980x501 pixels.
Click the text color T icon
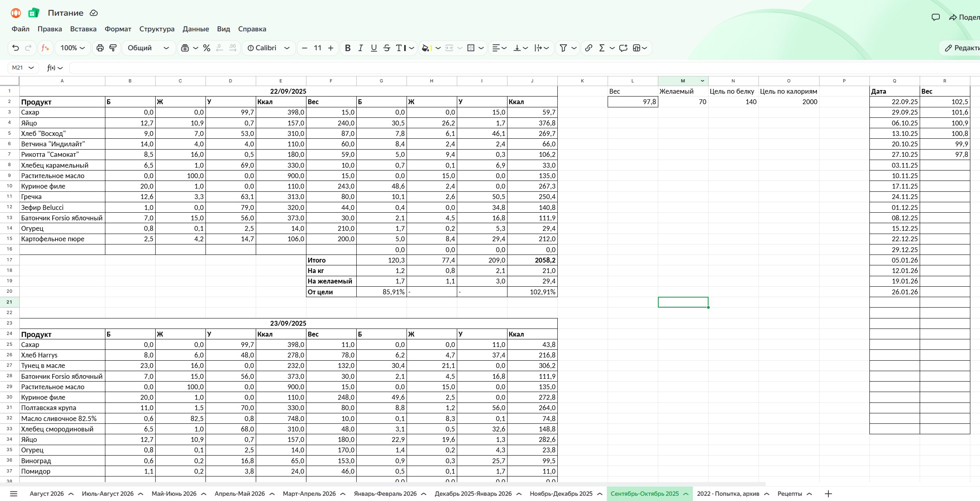(x=401, y=48)
